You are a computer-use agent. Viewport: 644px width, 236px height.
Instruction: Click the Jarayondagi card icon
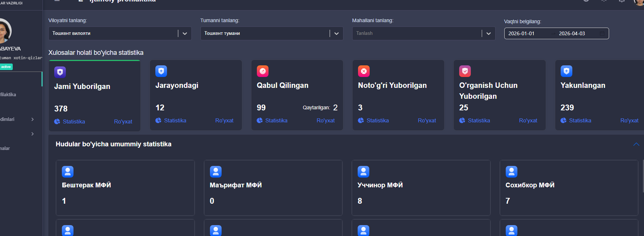pyautogui.click(x=161, y=71)
